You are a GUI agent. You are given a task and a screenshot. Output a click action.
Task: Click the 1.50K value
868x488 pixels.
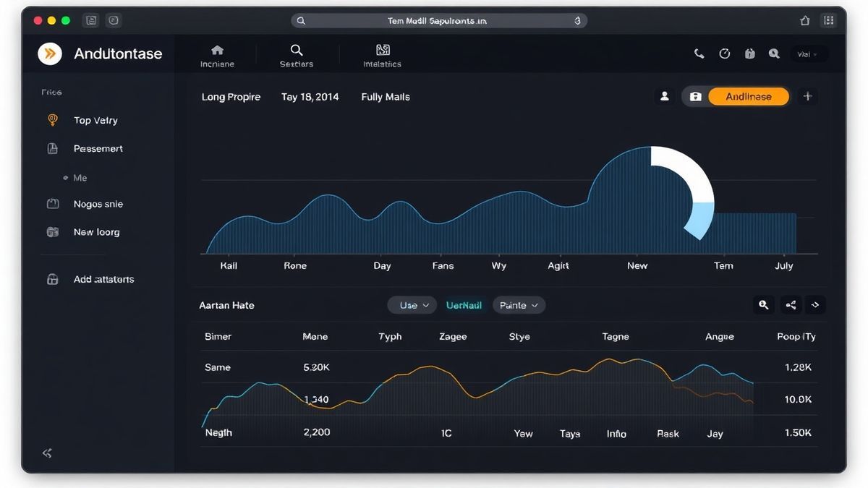coord(798,432)
